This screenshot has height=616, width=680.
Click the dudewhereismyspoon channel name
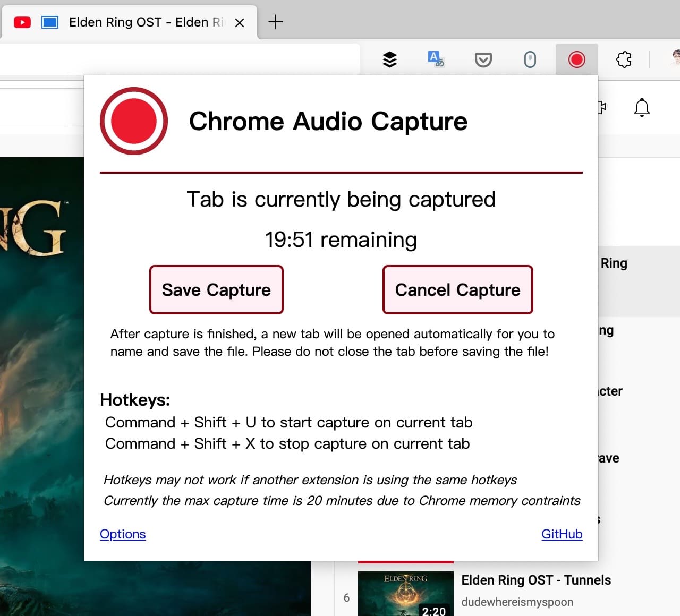click(x=517, y=602)
